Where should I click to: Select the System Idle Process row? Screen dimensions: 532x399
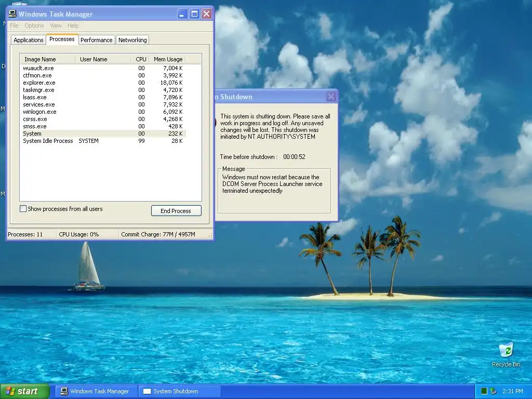coord(103,141)
